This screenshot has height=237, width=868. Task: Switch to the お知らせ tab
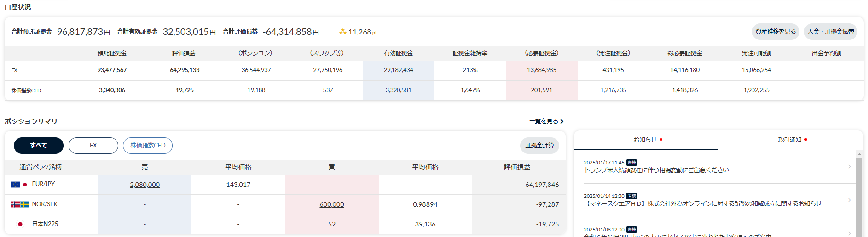(x=646, y=140)
